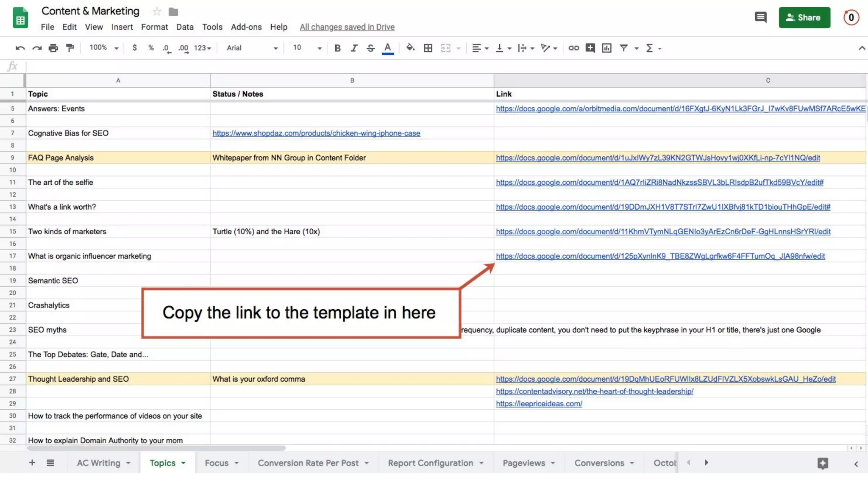Click the print icon
This screenshot has width=868, height=488.
pyautogui.click(x=53, y=48)
